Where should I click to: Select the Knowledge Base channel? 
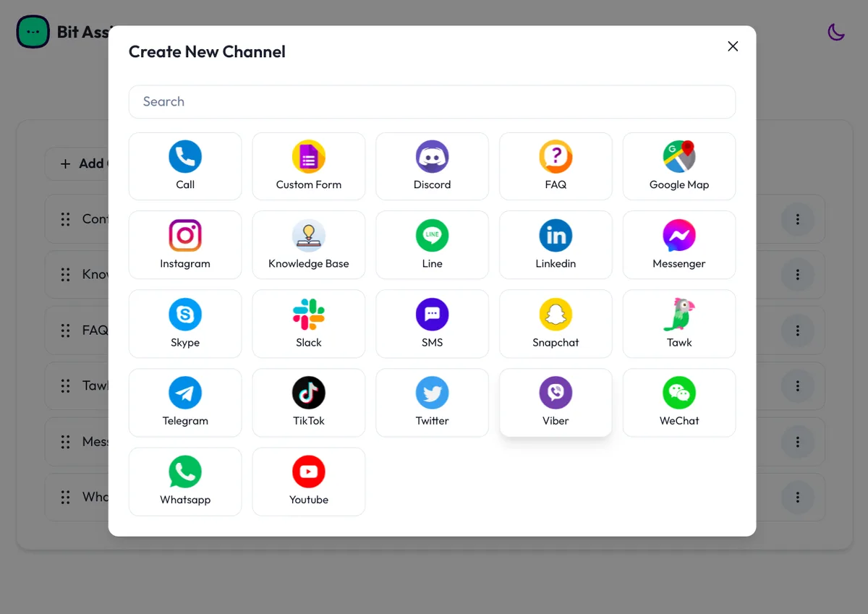(309, 245)
